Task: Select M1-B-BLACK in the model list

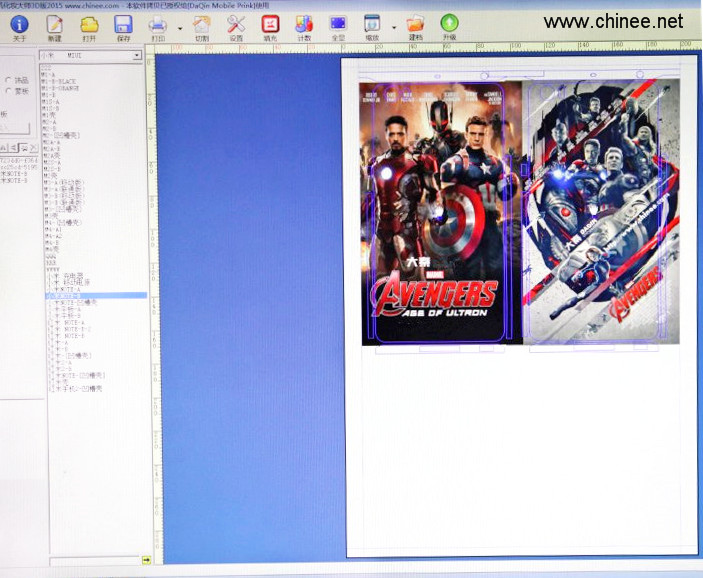Action: click(x=59, y=82)
